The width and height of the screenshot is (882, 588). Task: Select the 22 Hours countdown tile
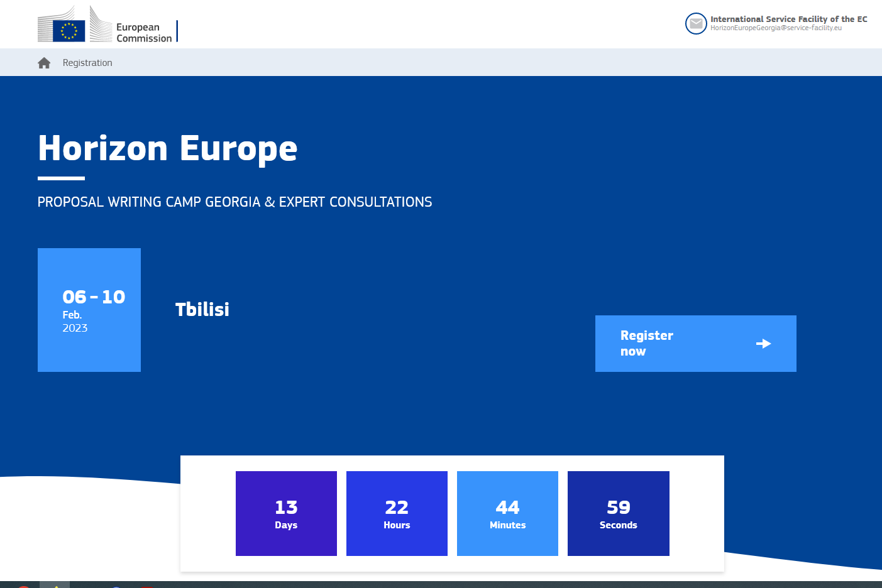[397, 513]
